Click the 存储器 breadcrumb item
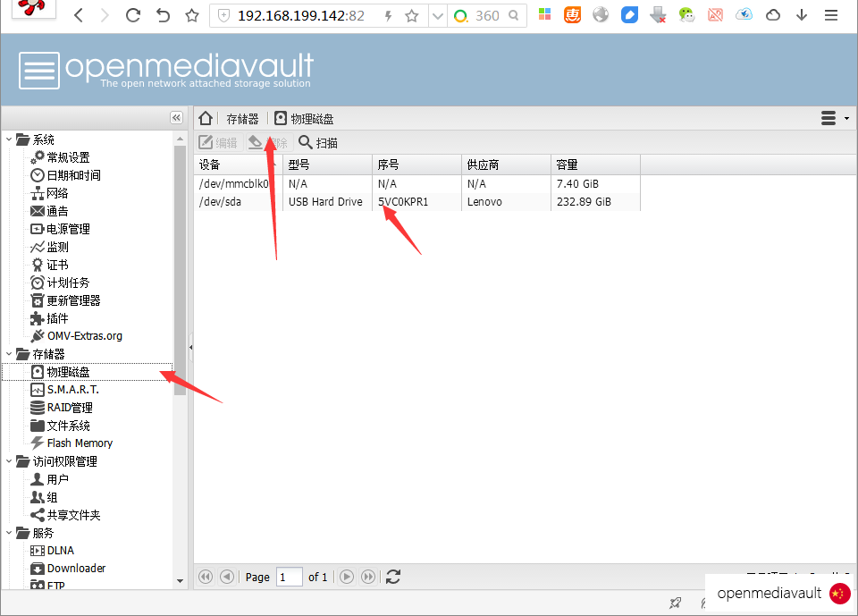Viewport: 858px width, 616px height. [242, 119]
